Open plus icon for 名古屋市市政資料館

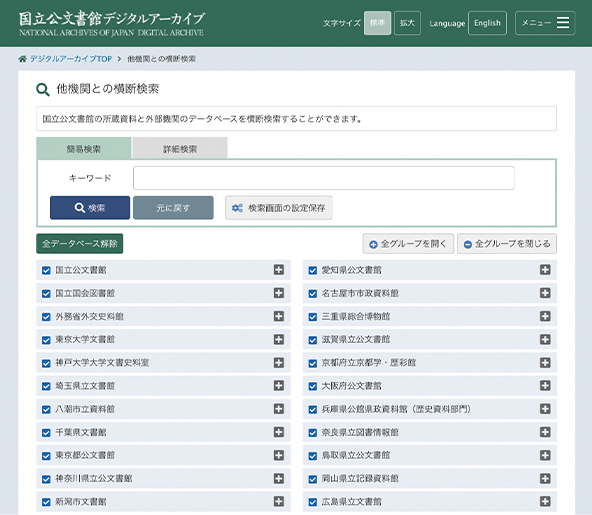click(545, 293)
